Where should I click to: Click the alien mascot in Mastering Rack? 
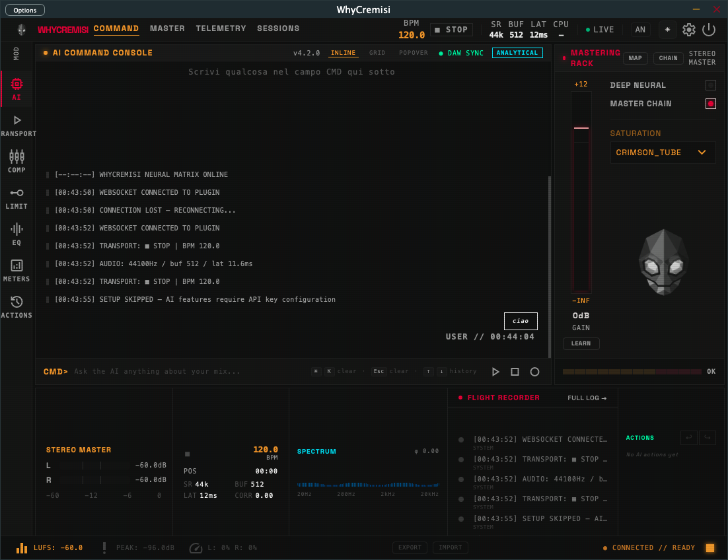click(x=663, y=262)
